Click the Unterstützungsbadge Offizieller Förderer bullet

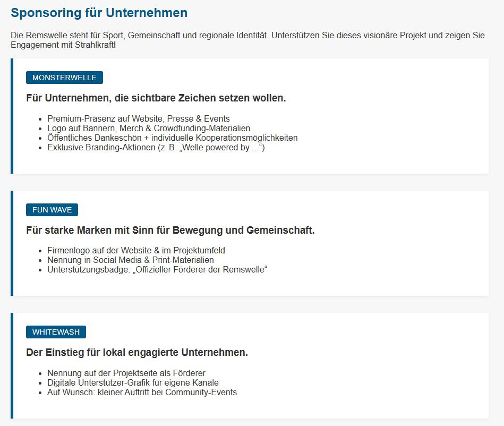pos(157,270)
